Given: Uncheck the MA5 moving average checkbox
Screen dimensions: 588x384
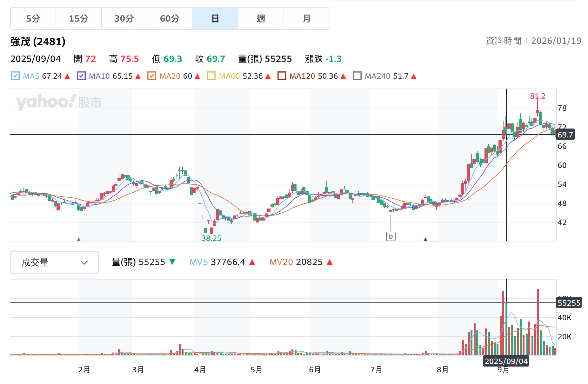Looking at the screenshot, I should [x=15, y=76].
